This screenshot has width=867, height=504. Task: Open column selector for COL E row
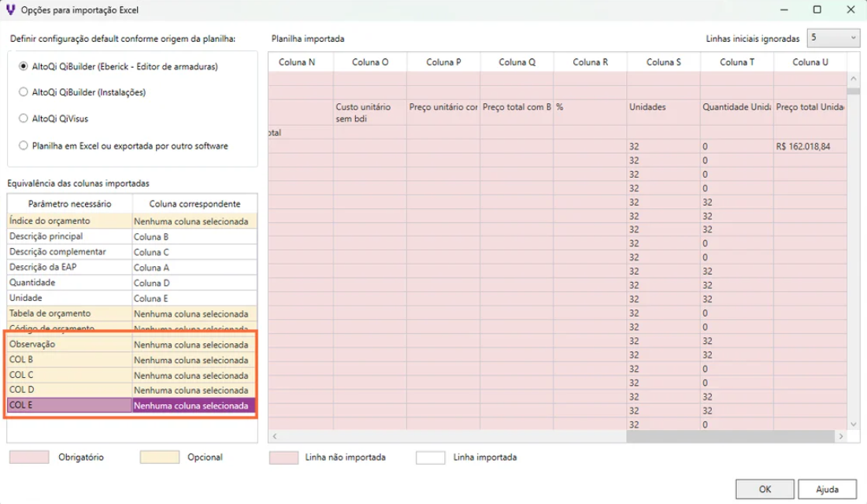pyautogui.click(x=194, y=406)
